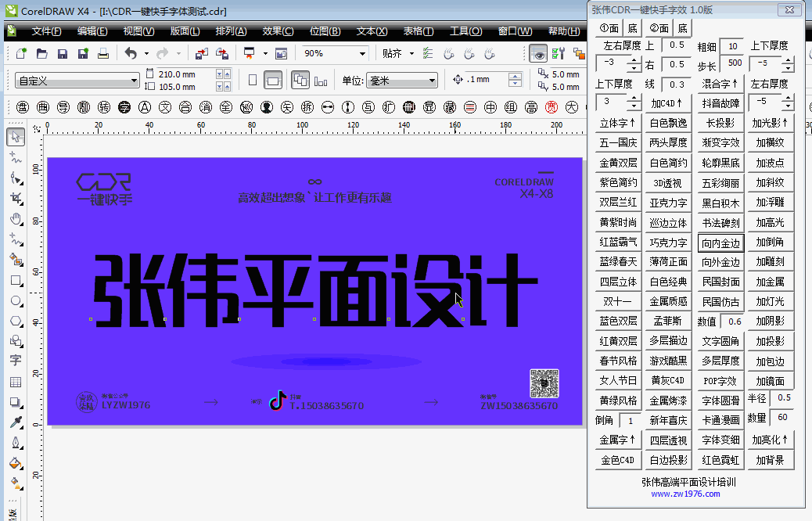Open the 位图(B) menu

pos(325,31)
